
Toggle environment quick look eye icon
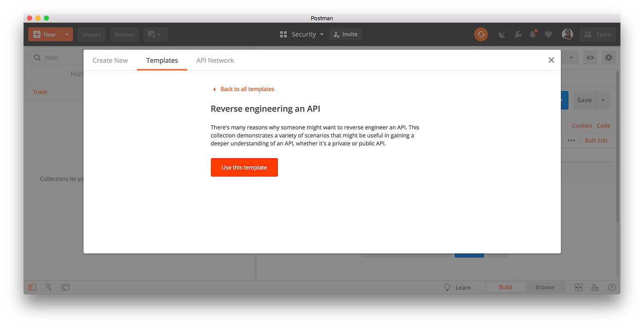(x=590, y=58)
